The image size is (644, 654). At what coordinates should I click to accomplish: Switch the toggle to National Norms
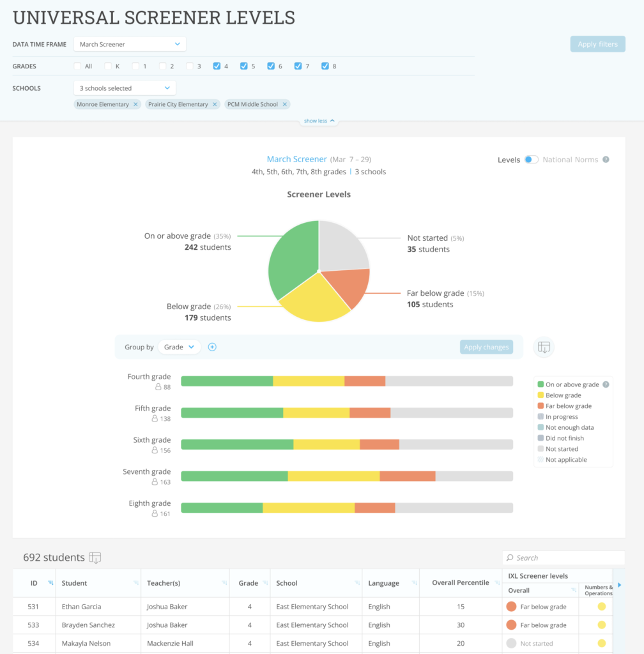click(531, 160)
